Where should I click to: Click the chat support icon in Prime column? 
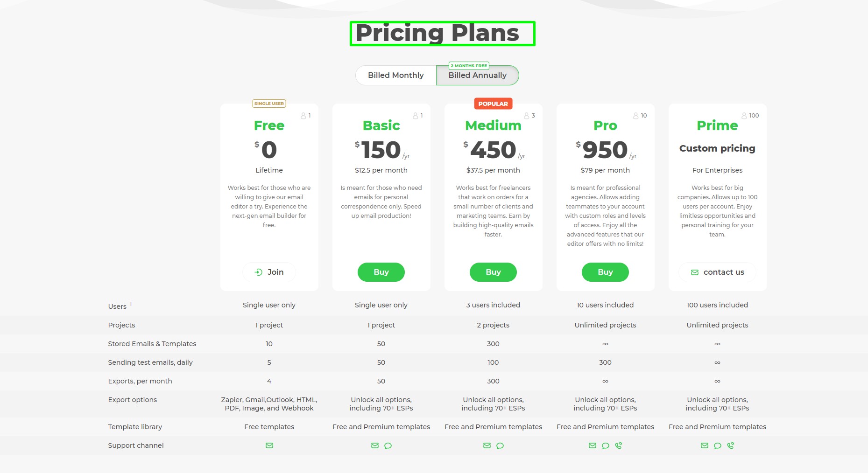click(x=718, y=445)
